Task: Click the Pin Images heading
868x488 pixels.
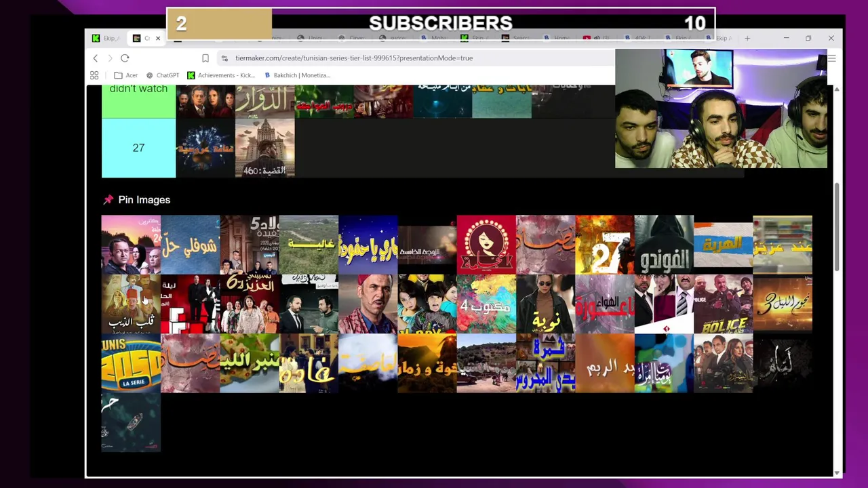Action: pyautogui.click(x=144, y=200)
